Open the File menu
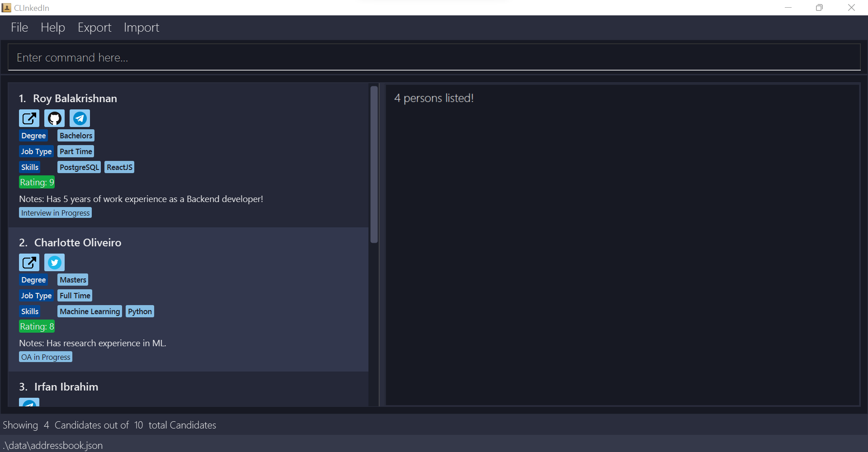868x452 pixels. (x=19, y=28)
